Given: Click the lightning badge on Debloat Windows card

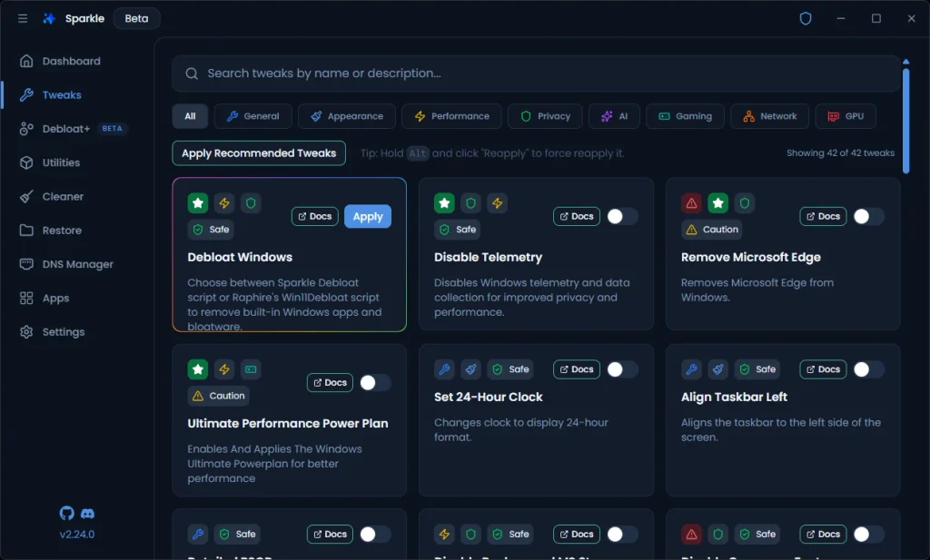Looking at the screenshot, I should point(224,203).
